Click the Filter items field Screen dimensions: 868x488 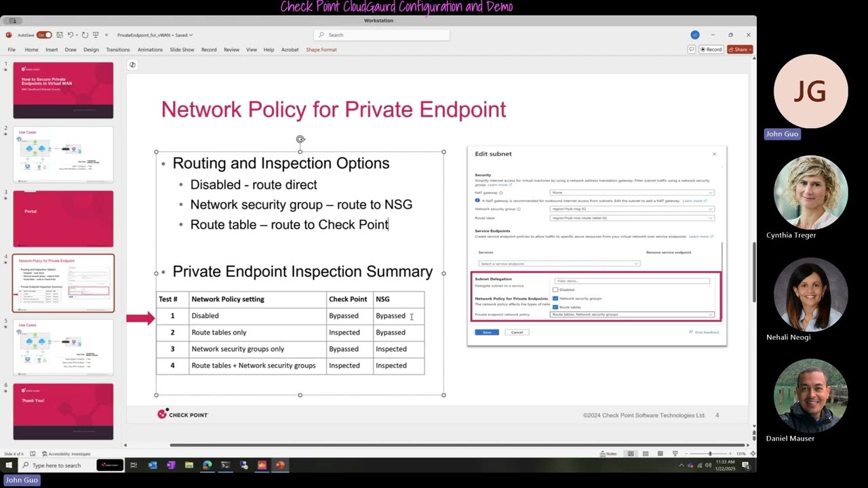click(632, 281)
